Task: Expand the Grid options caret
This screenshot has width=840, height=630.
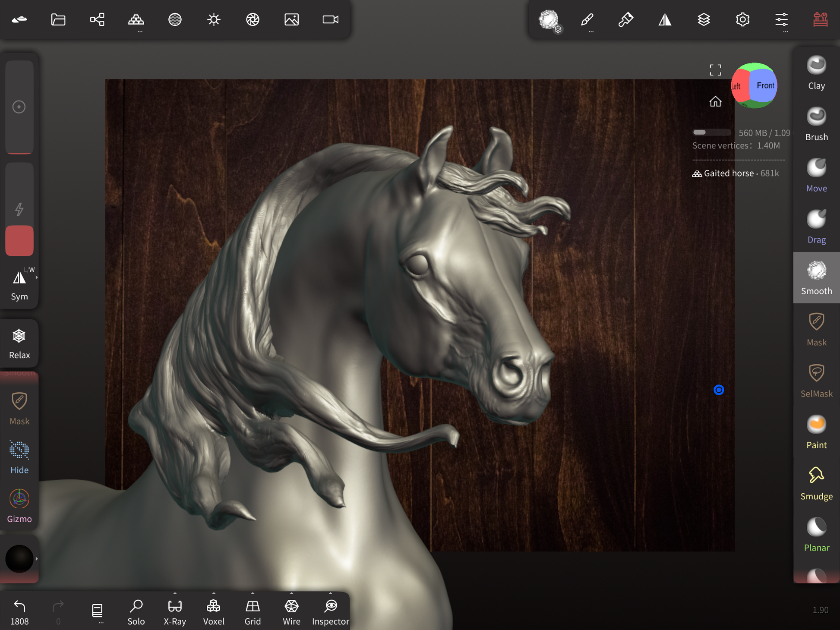Action: click(253, 593)
